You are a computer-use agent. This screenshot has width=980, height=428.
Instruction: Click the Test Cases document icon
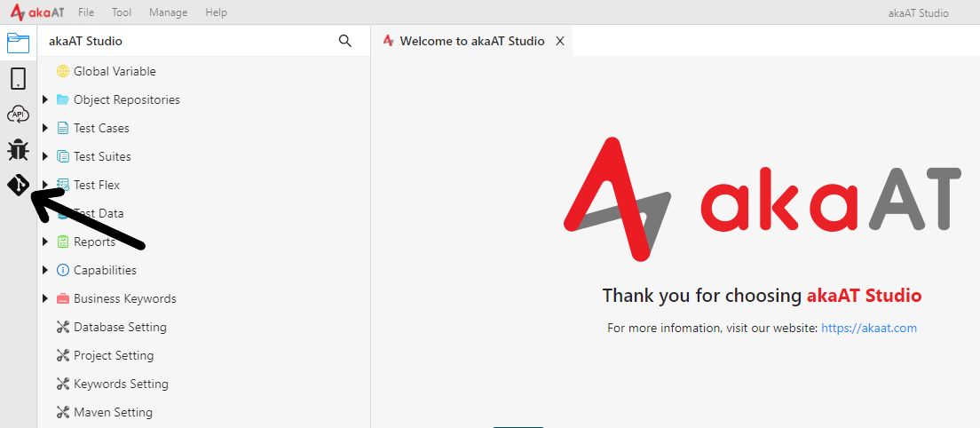[x=62, y=128]
